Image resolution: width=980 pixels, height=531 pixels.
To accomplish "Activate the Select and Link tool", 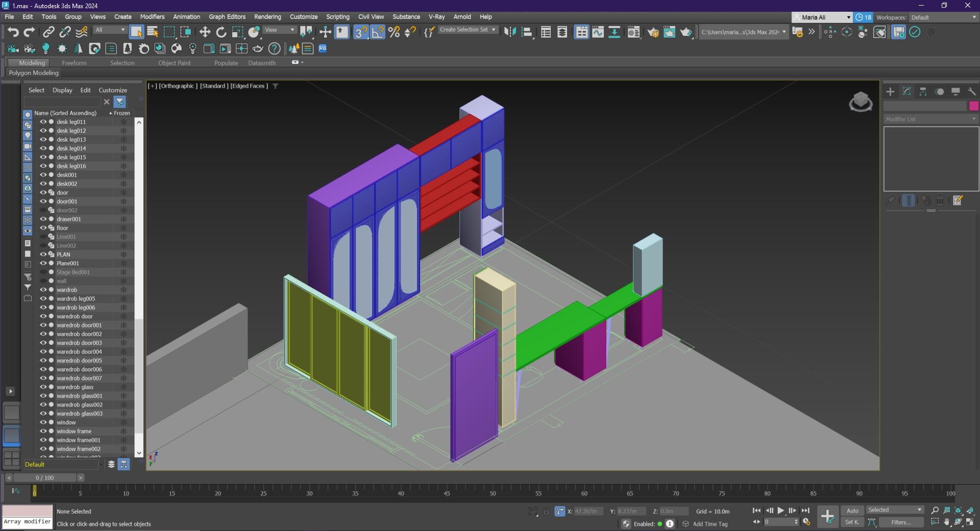I will tap(48, 32).
